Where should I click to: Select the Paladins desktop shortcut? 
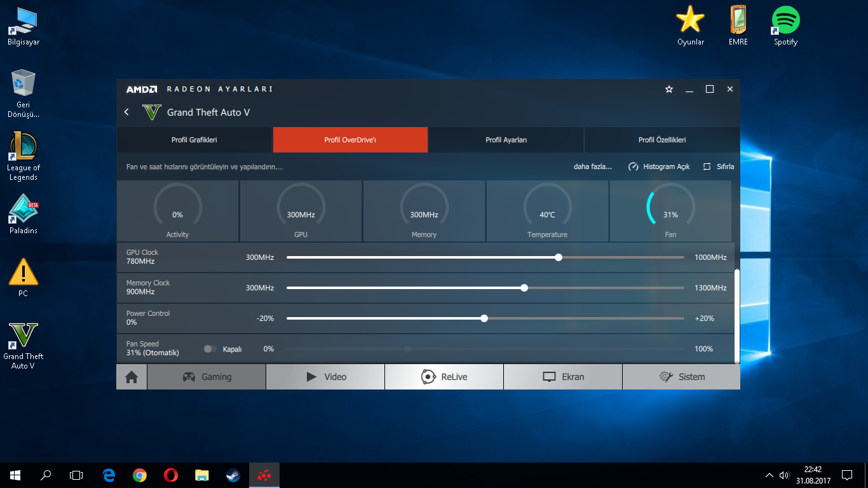click(x=24, y=214)
